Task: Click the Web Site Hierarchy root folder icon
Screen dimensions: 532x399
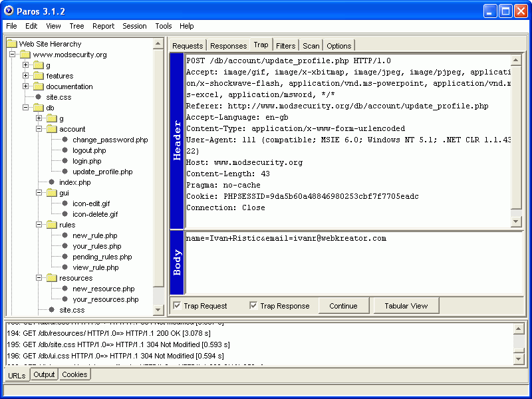Action: click(x=12, y=44)
